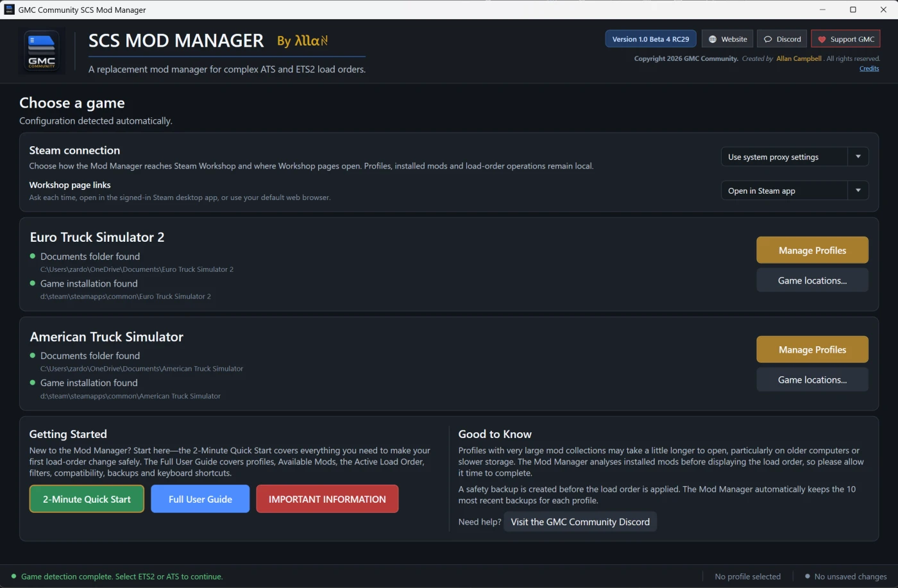Click the app icon in the title bar
This screenshot has width=898, height=588.
pos(10,10)
